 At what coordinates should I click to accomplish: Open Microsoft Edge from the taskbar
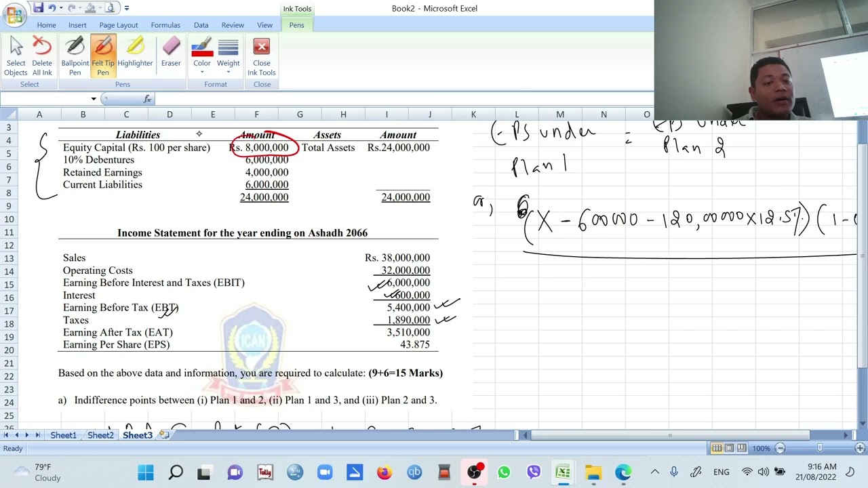(x=623, y=472)
